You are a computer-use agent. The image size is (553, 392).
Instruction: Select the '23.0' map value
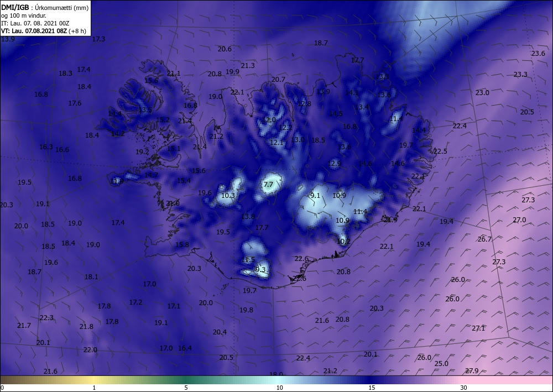[482, 93]
